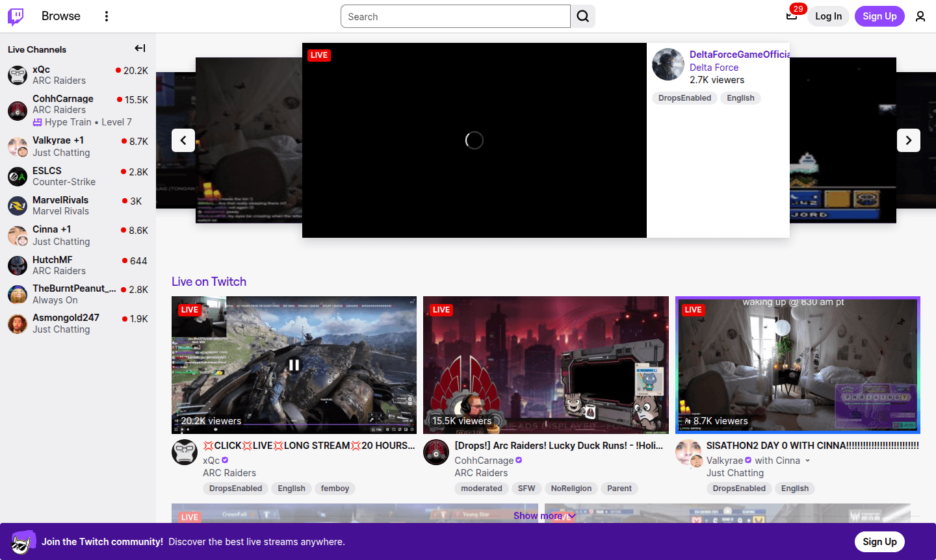The height and width of the screenshot is (560, 936).
Task: Click the Log In button
Action: coord(827,16)
